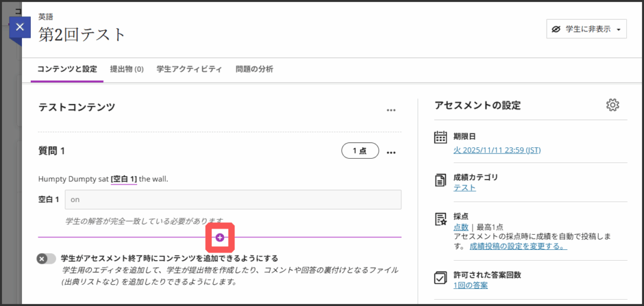Click the purple plus add-question icon
This screenshot has width=644, height=306.
[220, 237]
